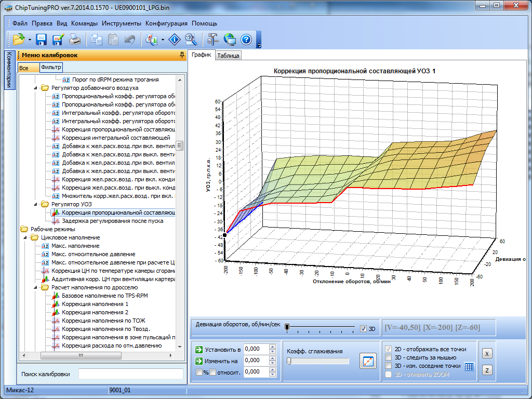Screen dimensions: 532x399
Task: Click the green arrow 'Установить в' button
Action: [x=199, y=349]
